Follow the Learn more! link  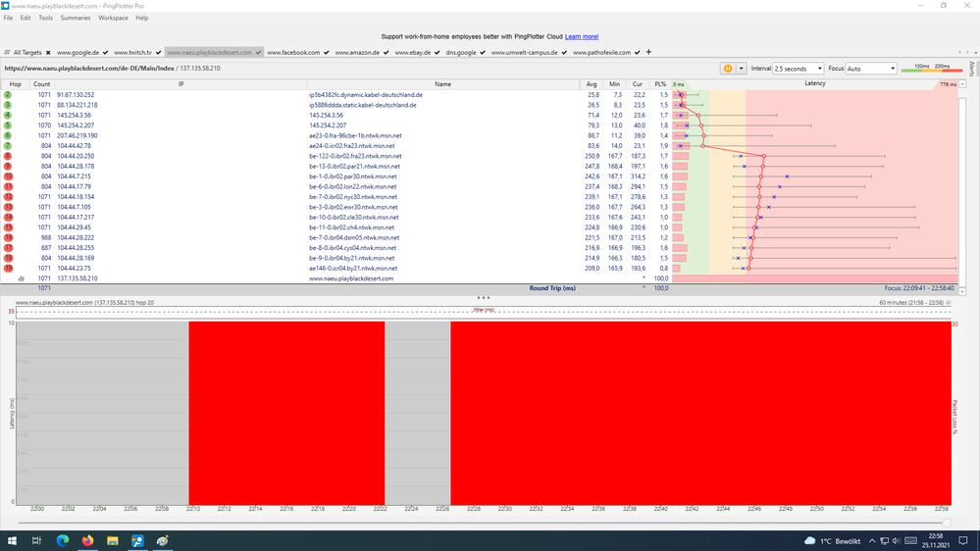(582, 37)
